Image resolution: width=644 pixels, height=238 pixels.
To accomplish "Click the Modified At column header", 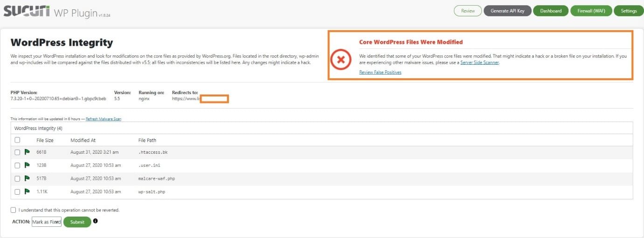I will [x=83, y=140].
